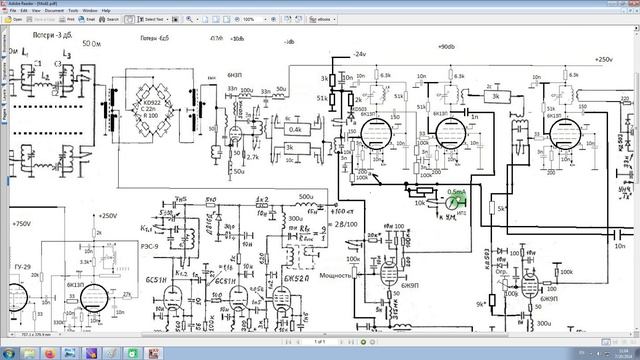Open the Window menu

click(x=90, y=11)
